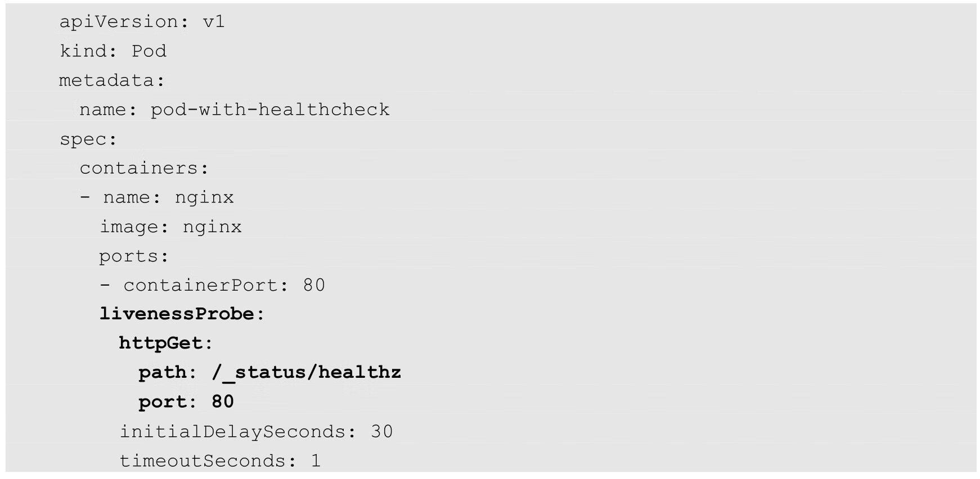Click the initialDelaySeconds value 30
This screenshot has height=479, width=980.
(382, 432)
